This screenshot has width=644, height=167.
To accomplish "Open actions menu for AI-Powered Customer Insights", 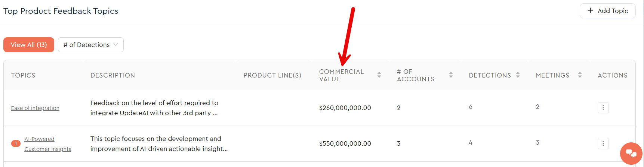I will click(603, 144).
